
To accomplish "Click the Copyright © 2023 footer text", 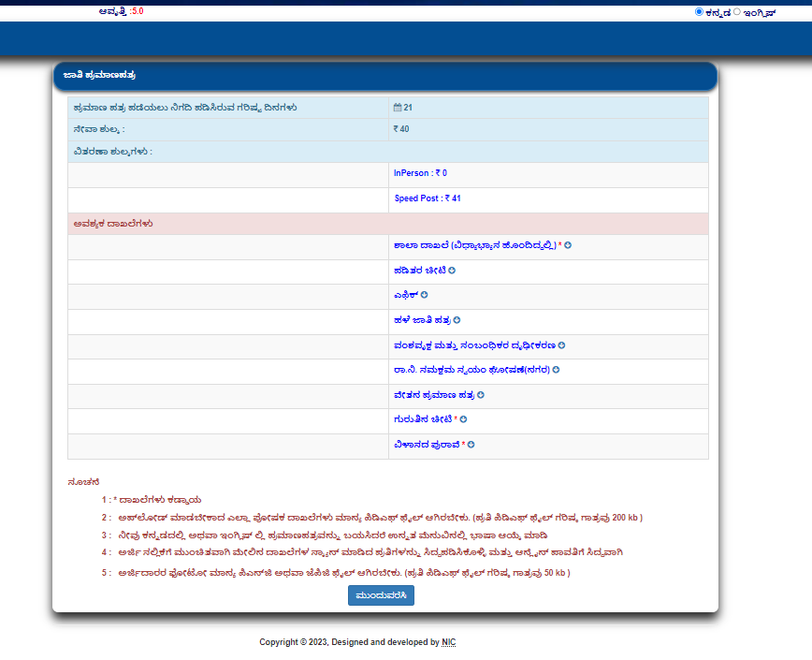I will pyautogui.click(x=357, y=642).
